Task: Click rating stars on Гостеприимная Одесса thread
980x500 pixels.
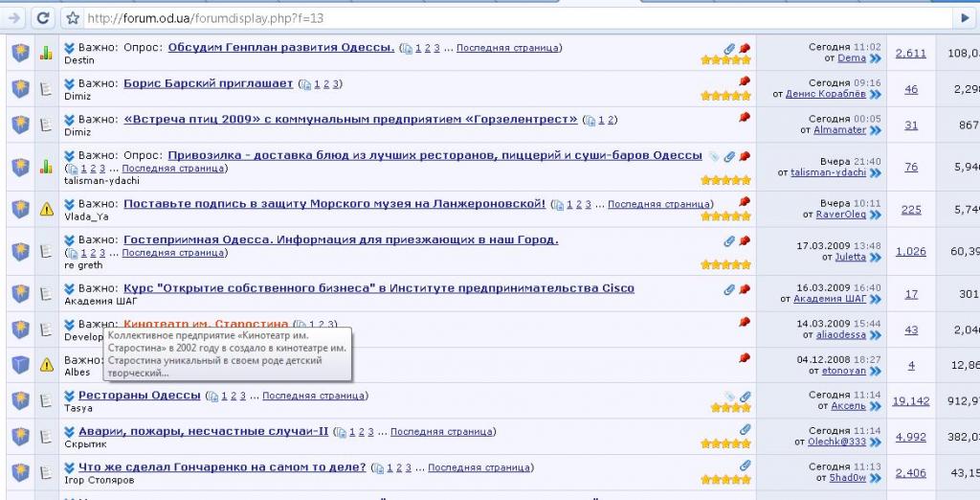Action: click(725, 263)
